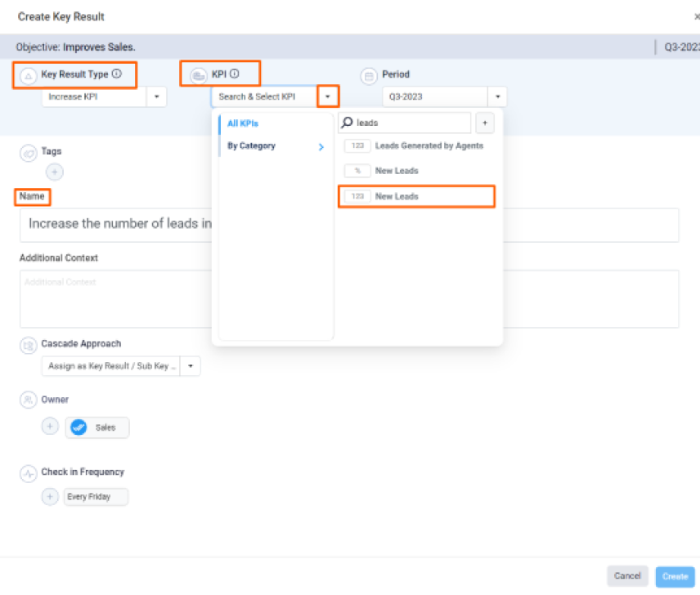Image resolution: width=700 pixels, height=595 pixels.
Task: Click the Create Key Result dialog title
Action: pyautogui.click(x=61, y=16)
